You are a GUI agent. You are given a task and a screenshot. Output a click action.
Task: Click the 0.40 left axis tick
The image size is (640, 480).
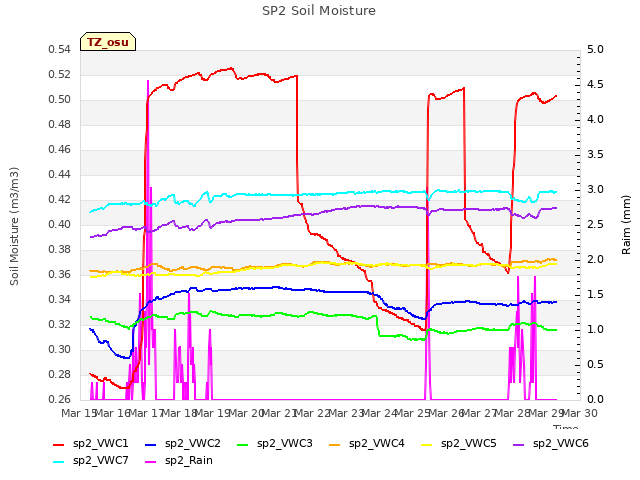(x=60, y=224)
